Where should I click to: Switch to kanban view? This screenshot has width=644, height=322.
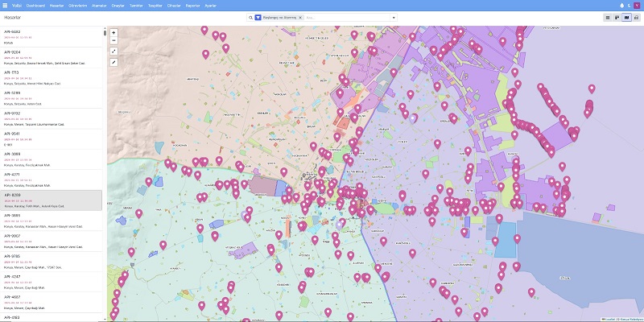[617, 16]
